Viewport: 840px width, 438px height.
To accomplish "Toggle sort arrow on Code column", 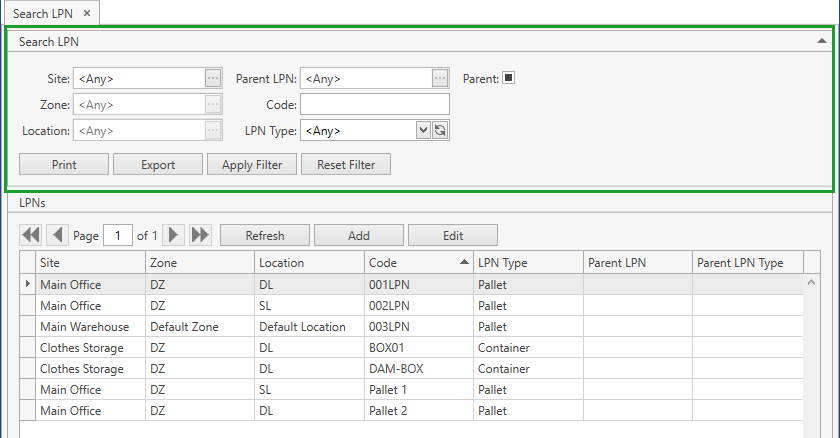I will (x=464, y=262).
